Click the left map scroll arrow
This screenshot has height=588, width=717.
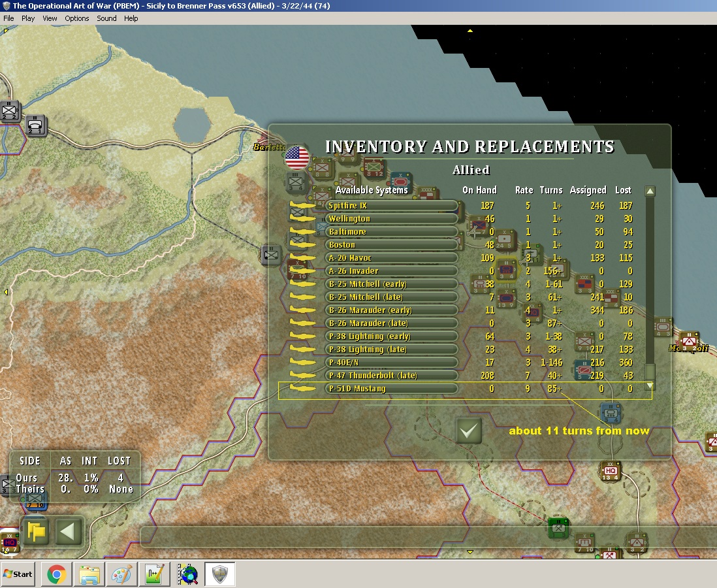pos(5,292)
